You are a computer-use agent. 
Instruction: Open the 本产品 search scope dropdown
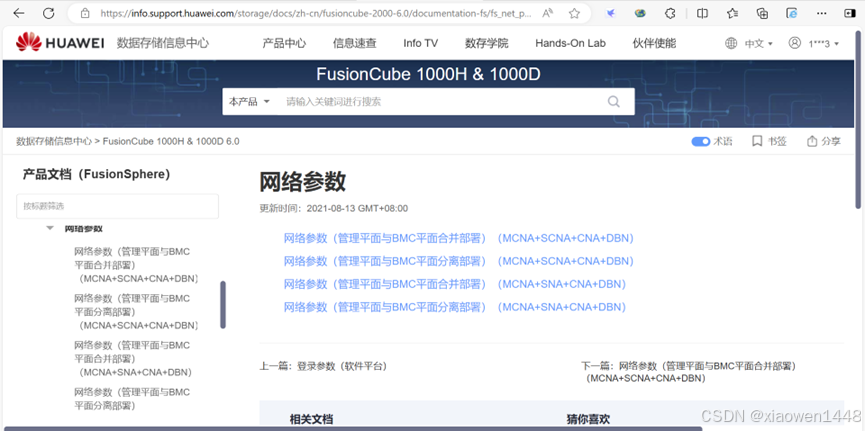[249, 102]
